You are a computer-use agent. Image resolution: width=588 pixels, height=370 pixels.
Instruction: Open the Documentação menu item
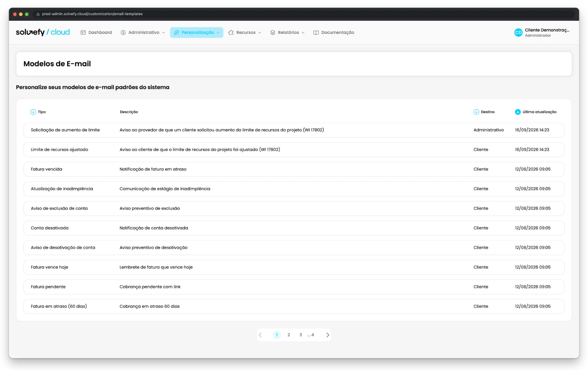point(334,32)
